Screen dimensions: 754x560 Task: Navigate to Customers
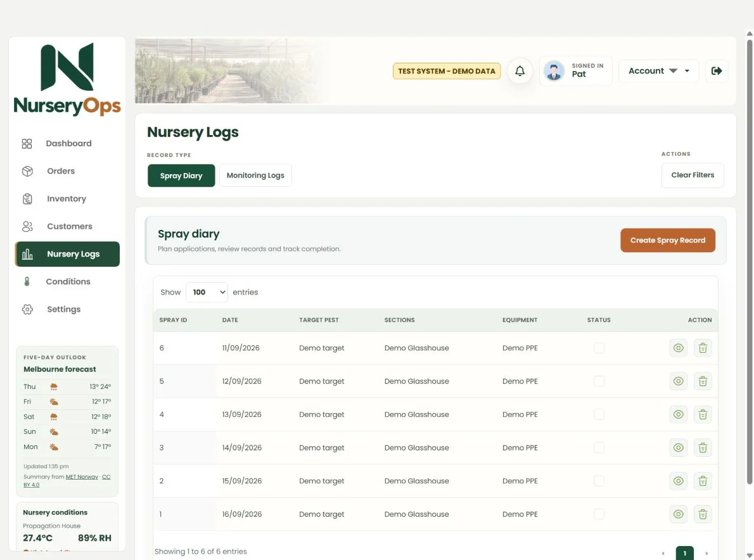click(x=67, y=226)
